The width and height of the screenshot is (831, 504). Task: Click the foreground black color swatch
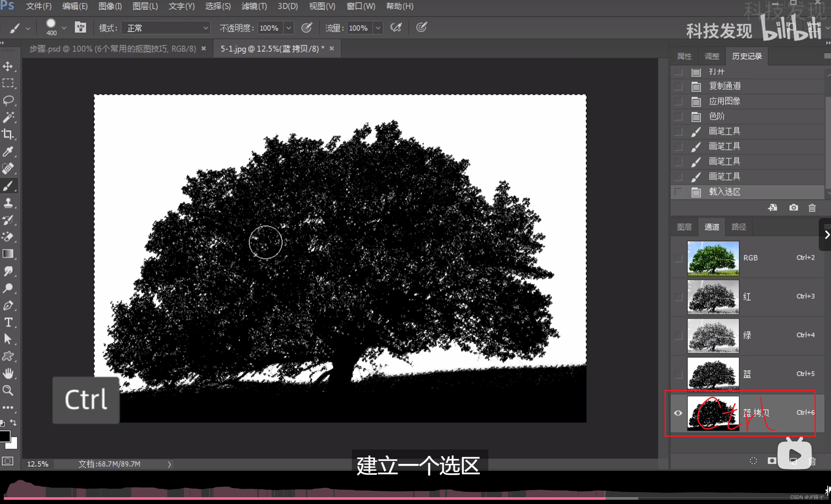click(5, 436)
